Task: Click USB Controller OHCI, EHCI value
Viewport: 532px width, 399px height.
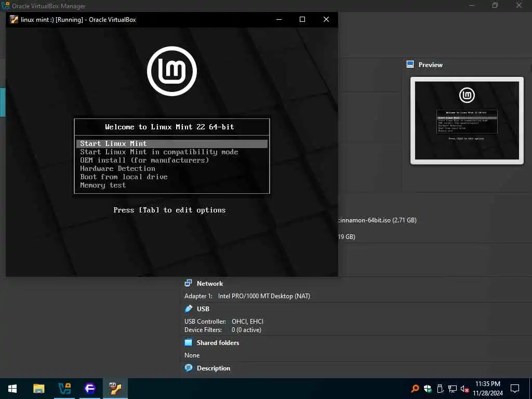Action: 247,321
